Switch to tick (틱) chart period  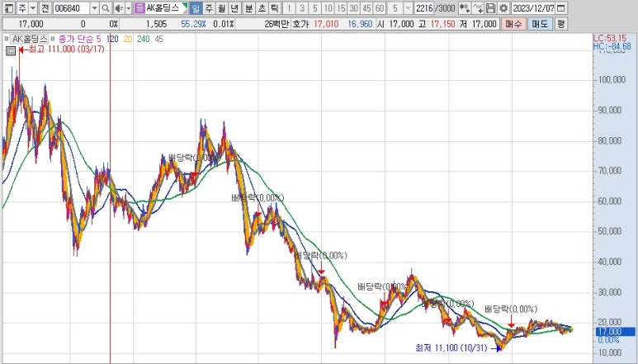coord(275,7)
